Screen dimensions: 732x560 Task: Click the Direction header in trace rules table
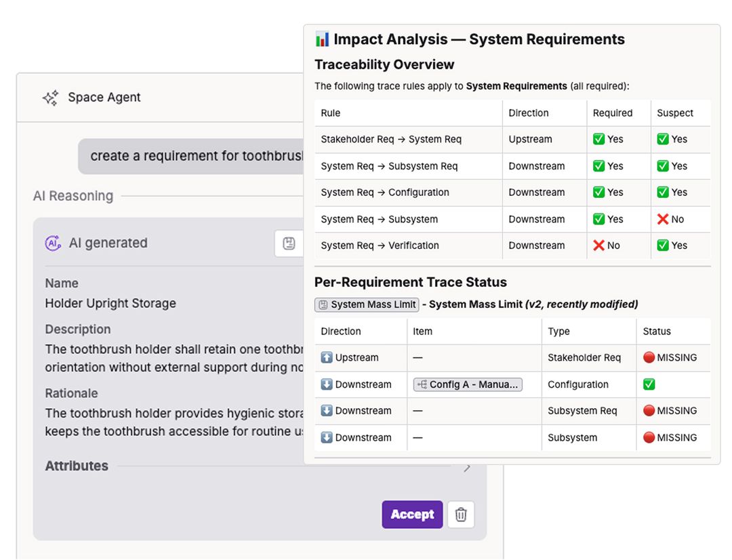(529, 113)
